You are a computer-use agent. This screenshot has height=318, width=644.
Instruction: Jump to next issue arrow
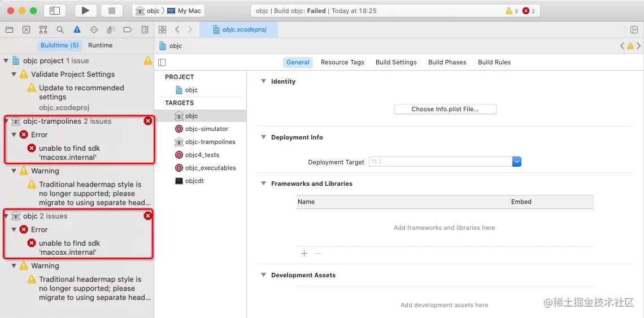639,46
